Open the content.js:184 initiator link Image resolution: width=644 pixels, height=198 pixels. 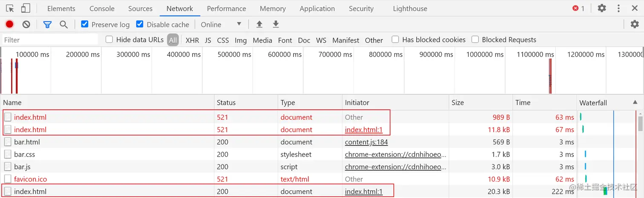366,142
